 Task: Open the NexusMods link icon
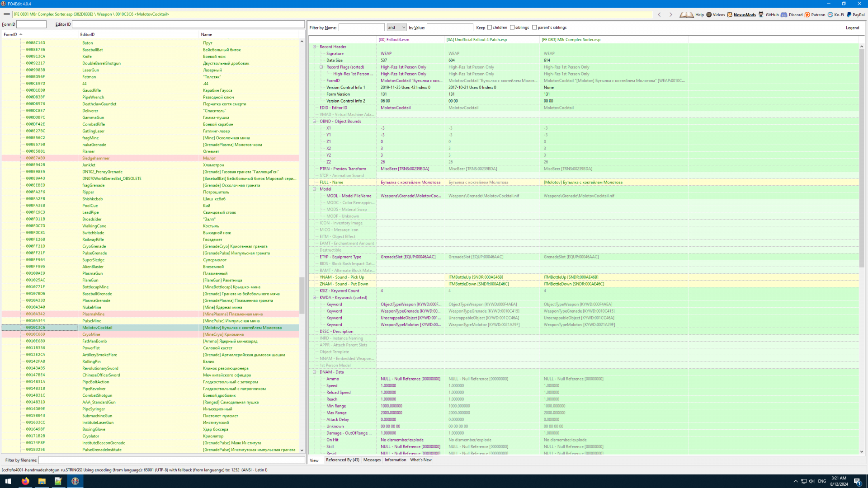click(x=730, y=14)
